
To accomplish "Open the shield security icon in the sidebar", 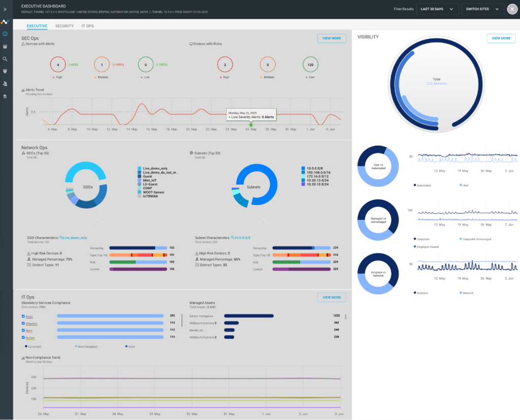I will point(5,71).
